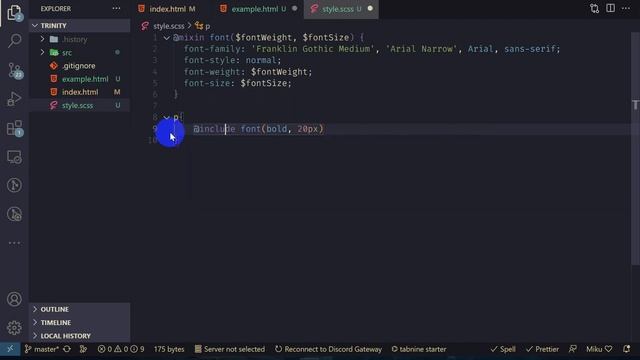Click Reconnect to Discord Gateway
Viewport: 640px width, 360px height.
[x=328, y=349]
